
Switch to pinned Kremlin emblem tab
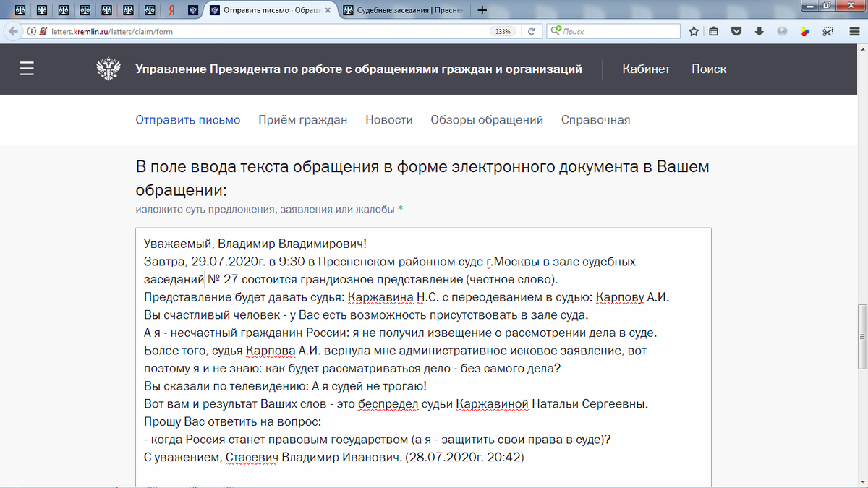tap(193, 10)
